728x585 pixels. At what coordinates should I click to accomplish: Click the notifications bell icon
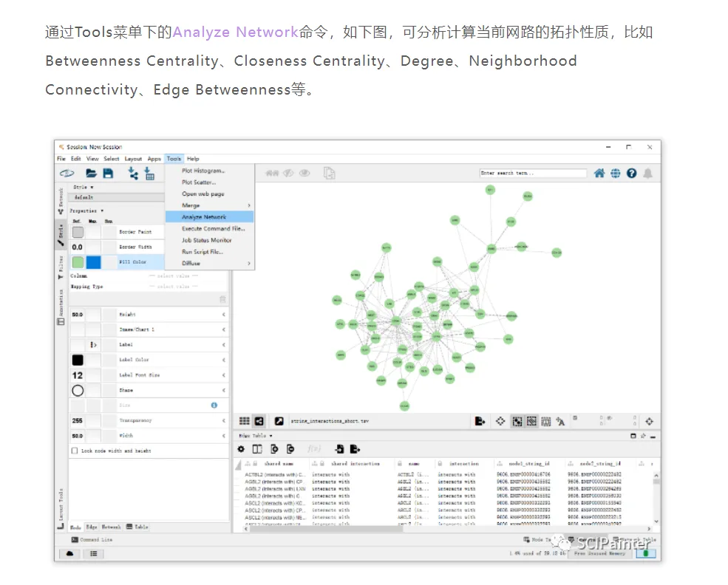[x=647, y=173]
